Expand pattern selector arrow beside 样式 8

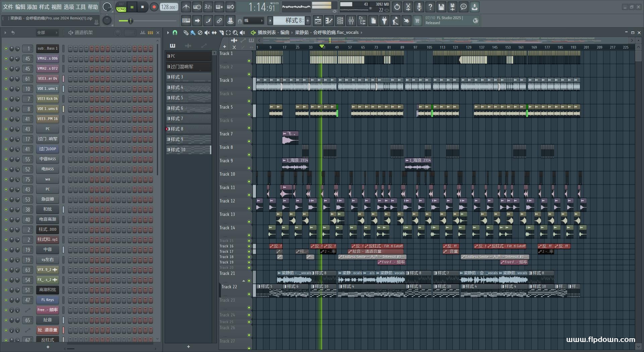[x=270, y=21]
